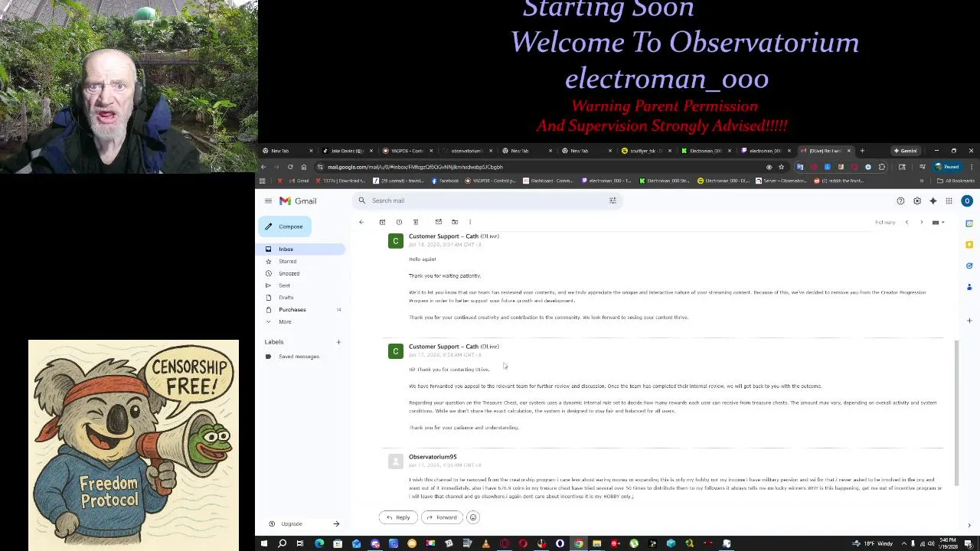
Task: Add an emoji reaction to the email
Action: [x=473, y=517]
